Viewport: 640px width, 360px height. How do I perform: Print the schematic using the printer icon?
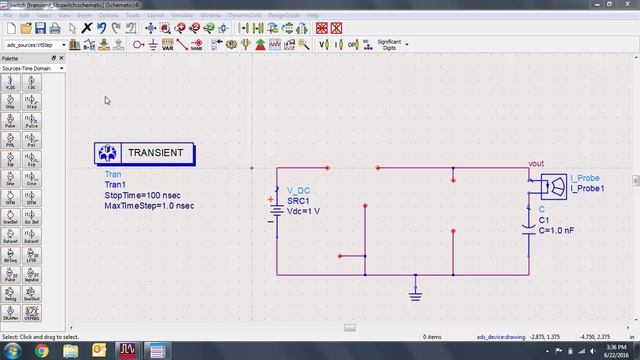tap(55, 28)
